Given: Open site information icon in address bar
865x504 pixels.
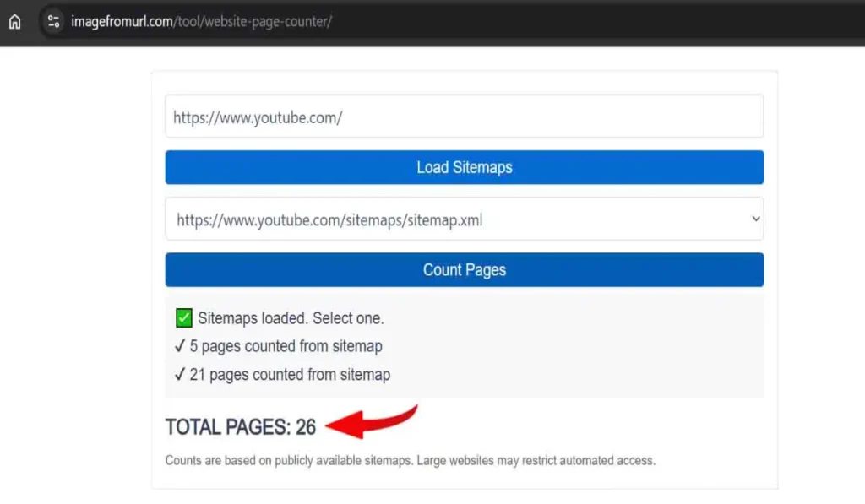Looking at the screenshot, I should [53, 21].
